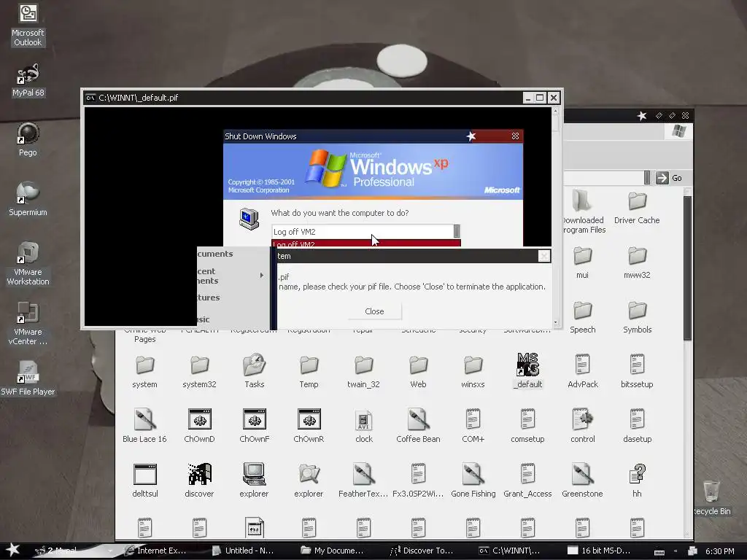The image size is (747, 560).
Task: Select the hh help application icon
Action: click(637, 481)
